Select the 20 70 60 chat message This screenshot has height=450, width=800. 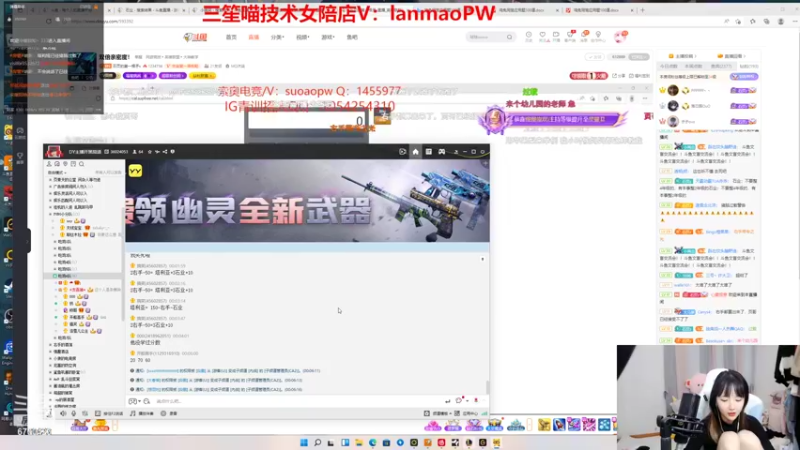point(140,360)
